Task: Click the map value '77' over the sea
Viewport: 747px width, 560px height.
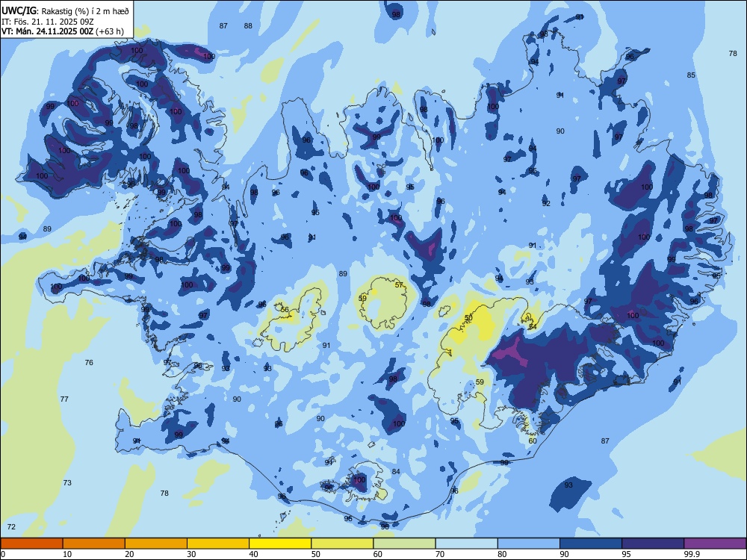Action: [64, 399]
